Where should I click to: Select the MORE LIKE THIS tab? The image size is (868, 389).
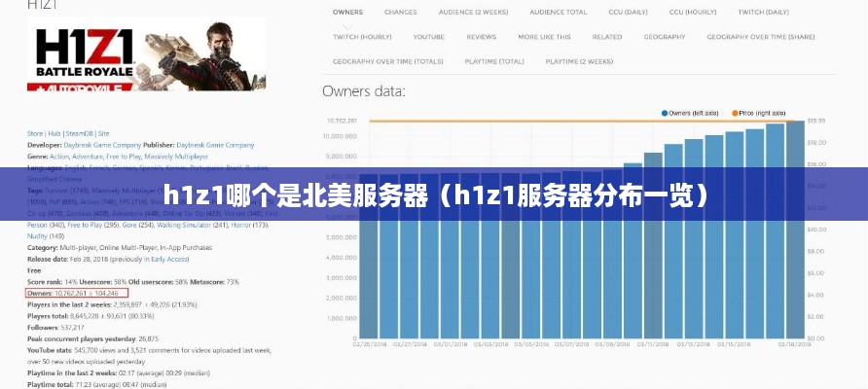pos(544,37)
